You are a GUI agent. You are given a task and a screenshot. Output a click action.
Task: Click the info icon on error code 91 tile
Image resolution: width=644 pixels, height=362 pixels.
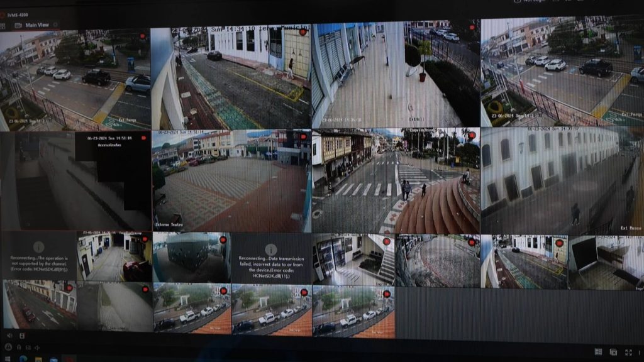coord(38,247)
